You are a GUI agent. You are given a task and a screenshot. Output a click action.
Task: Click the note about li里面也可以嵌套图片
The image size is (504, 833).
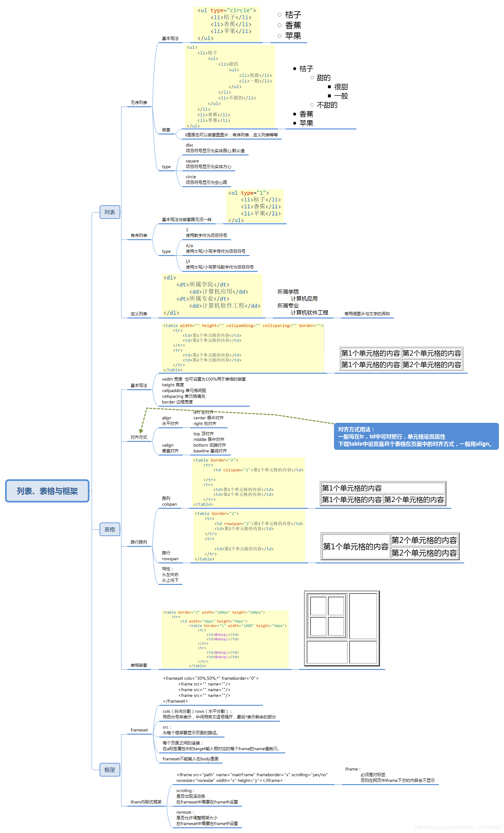point(232,135)
